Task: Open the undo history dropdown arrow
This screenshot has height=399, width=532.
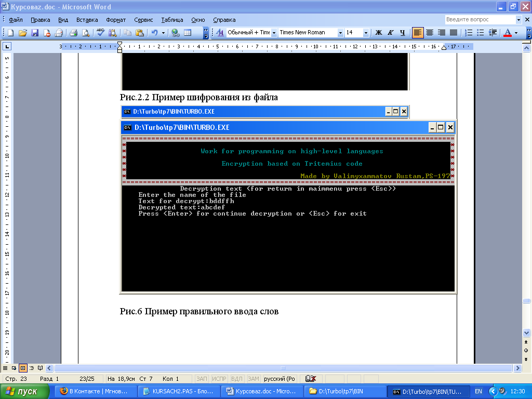Action: [163, 33]
